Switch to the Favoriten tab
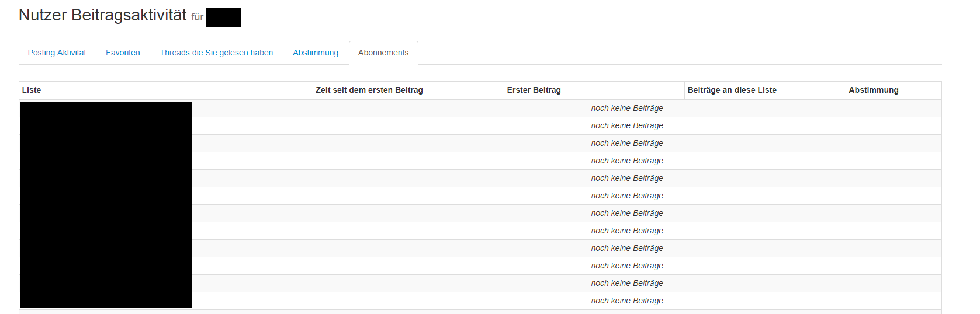The height and width of the screenshot is (314, 980). [x=123, y=53]
